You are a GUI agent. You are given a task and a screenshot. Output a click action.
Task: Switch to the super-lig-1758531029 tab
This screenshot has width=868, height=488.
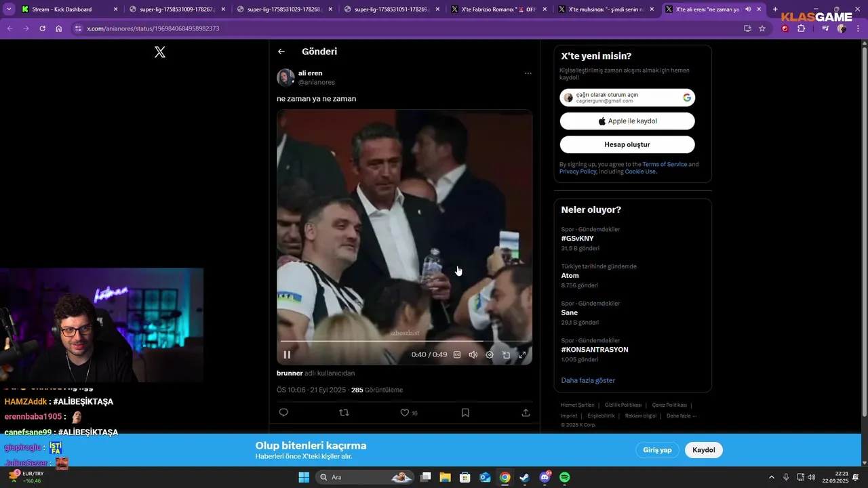tap(283, 9)
